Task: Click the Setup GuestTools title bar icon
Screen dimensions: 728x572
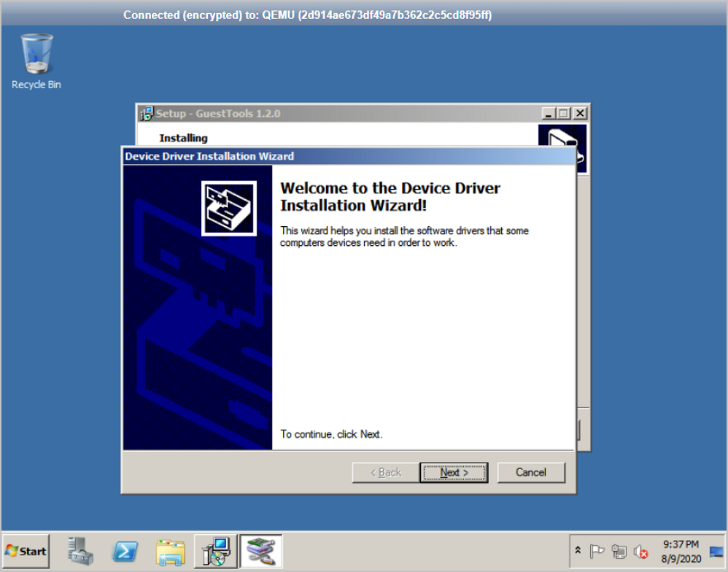Action: point(147,113)
